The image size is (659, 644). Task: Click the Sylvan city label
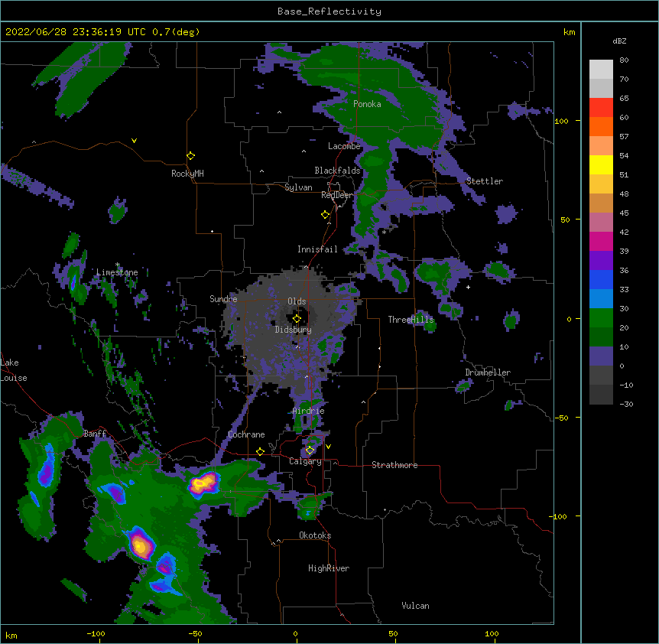click(298, 187)
